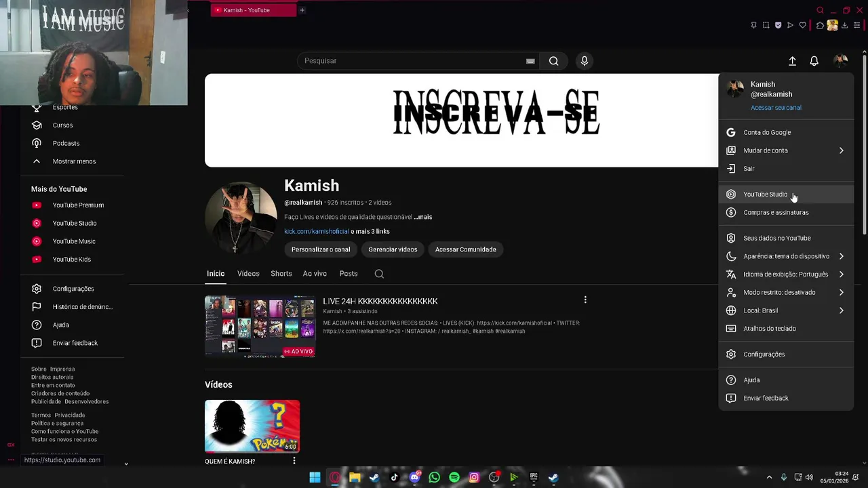
Task: Expand Local: Brasil submenu
Action: click(841, 310)
